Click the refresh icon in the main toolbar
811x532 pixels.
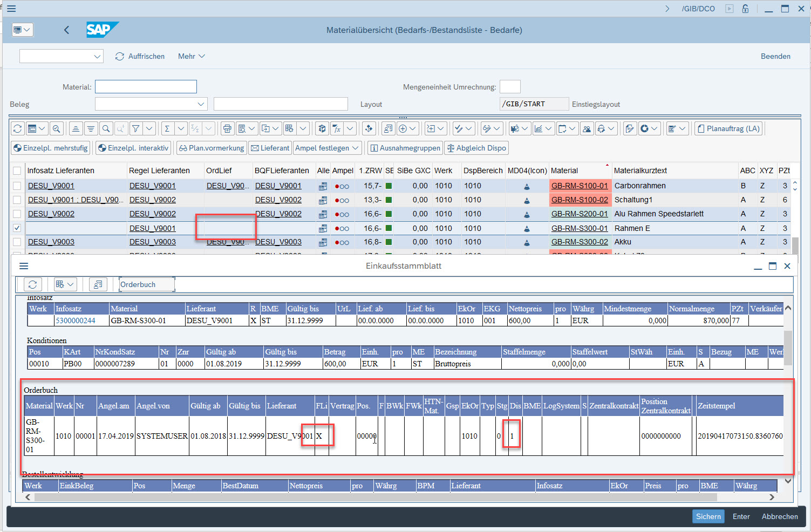tap(18, 128)
